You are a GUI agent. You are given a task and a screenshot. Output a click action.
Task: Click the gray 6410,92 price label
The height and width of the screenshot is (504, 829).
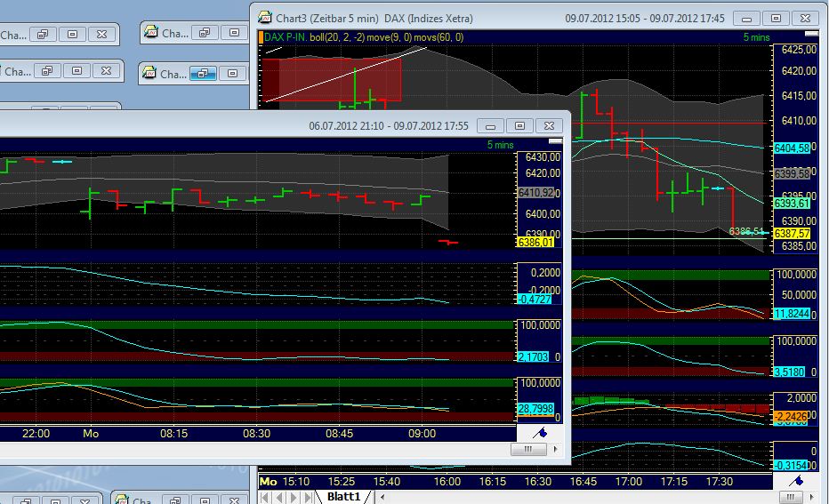[x=535, y=193]
